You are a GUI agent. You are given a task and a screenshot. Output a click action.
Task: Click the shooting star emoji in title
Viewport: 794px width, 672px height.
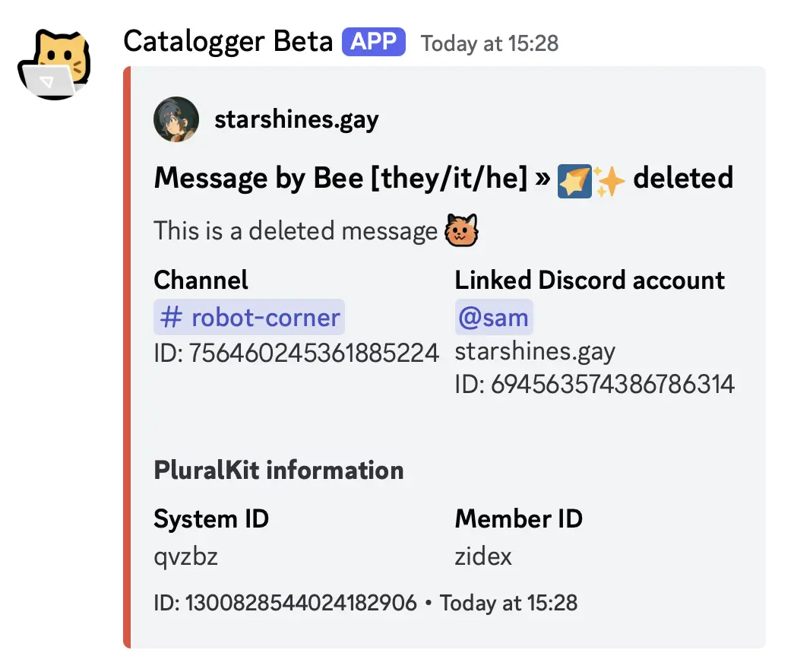pos(570,181)
